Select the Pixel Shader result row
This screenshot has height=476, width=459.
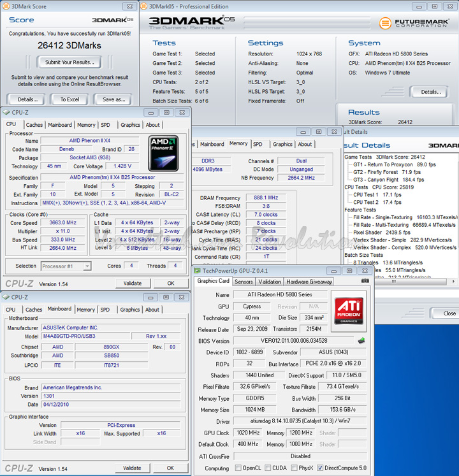[381, 233]
